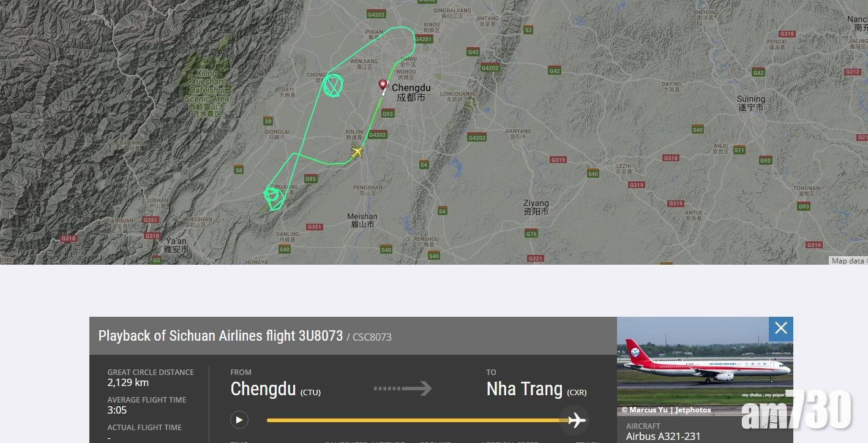Click the Nha Trang destination name
Viewport: 868px width, 443px height.
[525, 389]
